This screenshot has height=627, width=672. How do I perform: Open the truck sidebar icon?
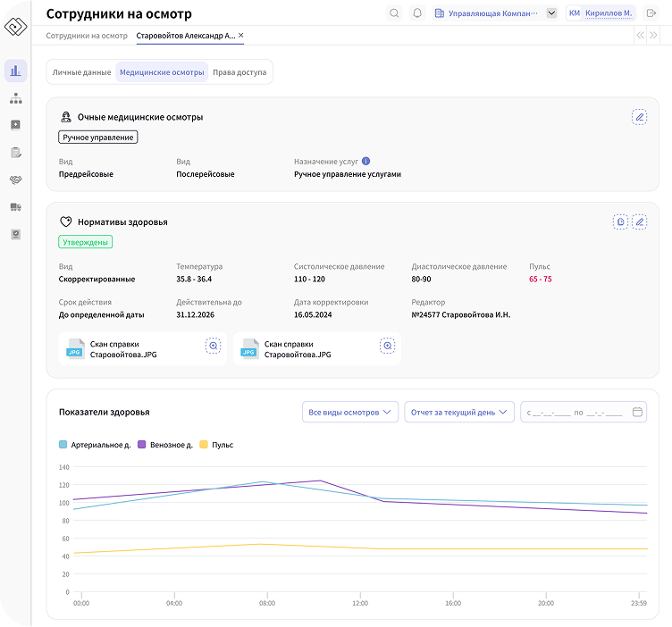point(15,207)
